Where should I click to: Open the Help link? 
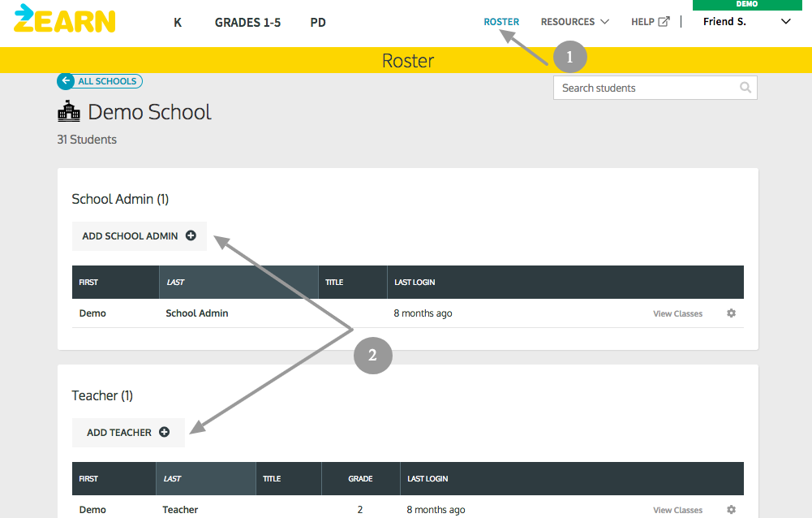pos(650,22)
